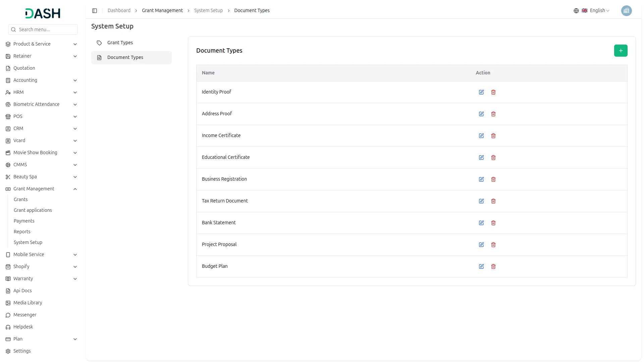Switch to the Grant Types tab
Screen dimensions: 644x362
pyautogui.click(x=120, y=43)
